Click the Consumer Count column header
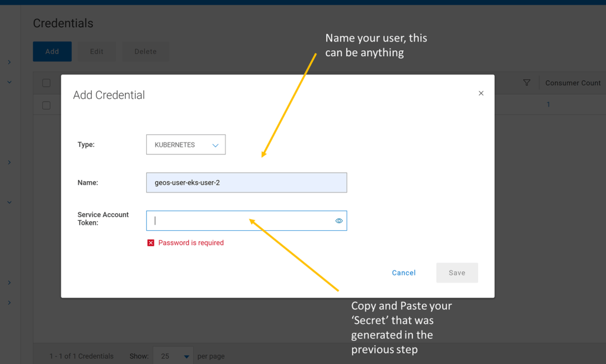606x364 pixels. [572, 83]
